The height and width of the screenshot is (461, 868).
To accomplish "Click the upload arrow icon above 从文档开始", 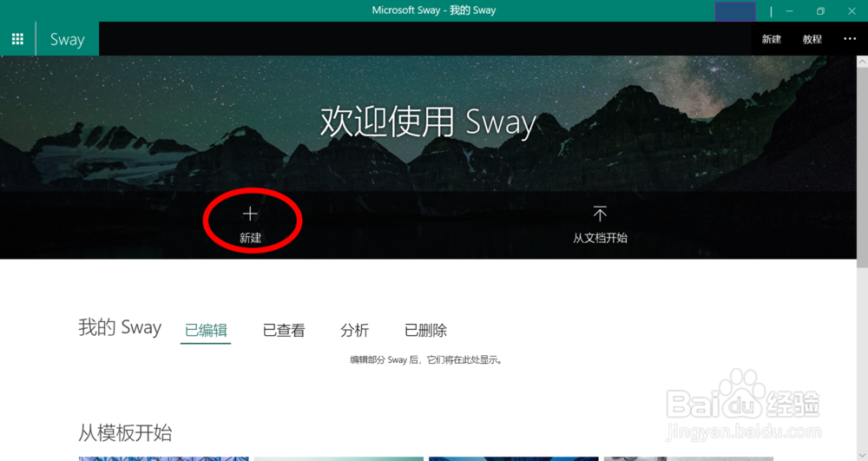I will (x=600, y=214).
